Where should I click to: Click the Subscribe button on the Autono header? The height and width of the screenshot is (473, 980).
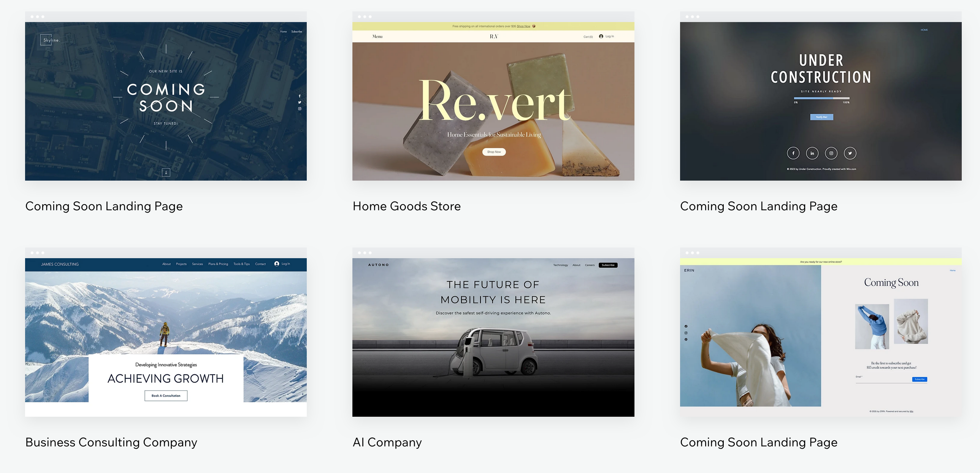pos(608,265)
